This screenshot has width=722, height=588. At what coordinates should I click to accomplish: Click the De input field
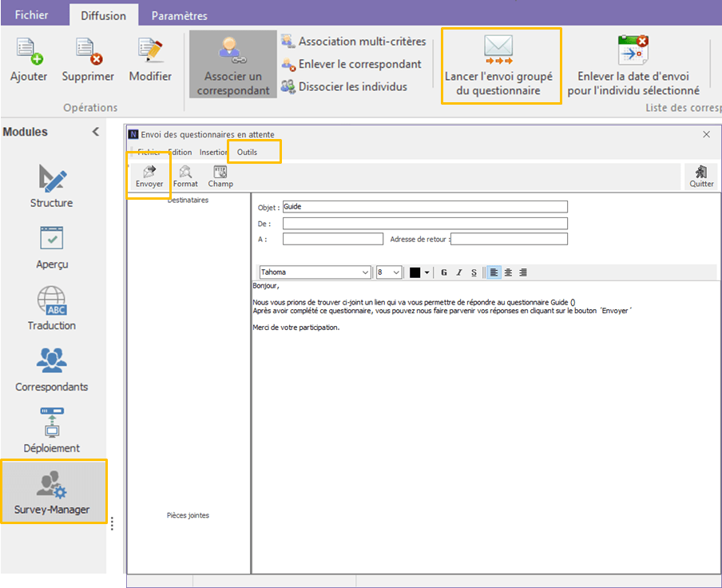tap(425, 224)
